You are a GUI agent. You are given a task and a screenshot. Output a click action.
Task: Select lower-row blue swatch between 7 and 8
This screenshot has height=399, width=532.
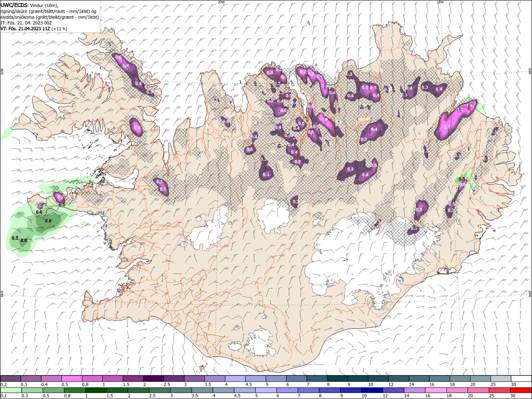pos(308,390)
